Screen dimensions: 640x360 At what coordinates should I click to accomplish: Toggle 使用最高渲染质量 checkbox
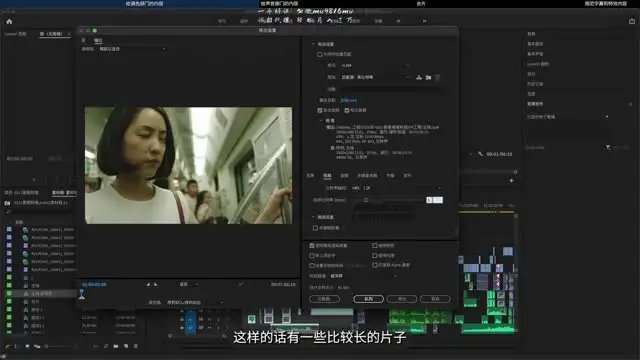[312, 245]
